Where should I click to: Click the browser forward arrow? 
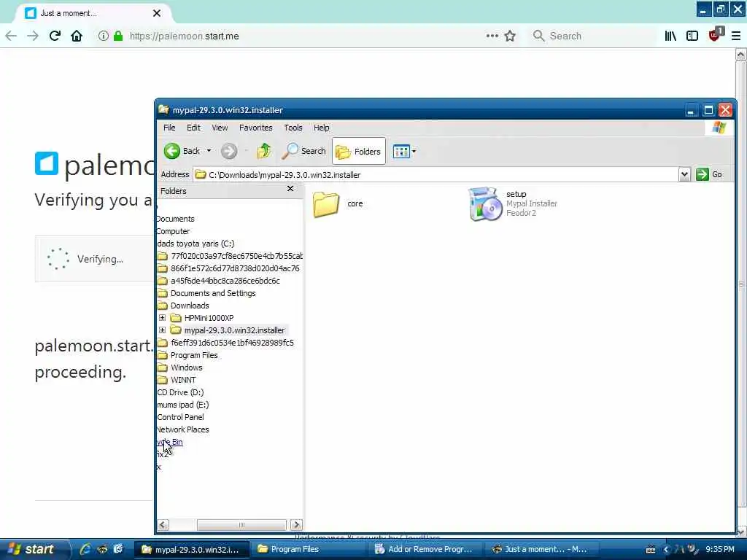tap(32, 36)
